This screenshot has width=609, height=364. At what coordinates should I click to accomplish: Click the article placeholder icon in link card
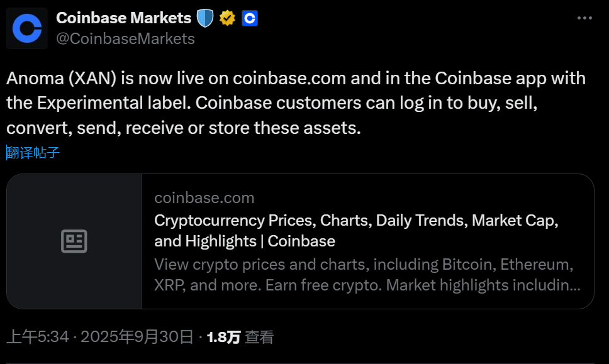[74, 241]
